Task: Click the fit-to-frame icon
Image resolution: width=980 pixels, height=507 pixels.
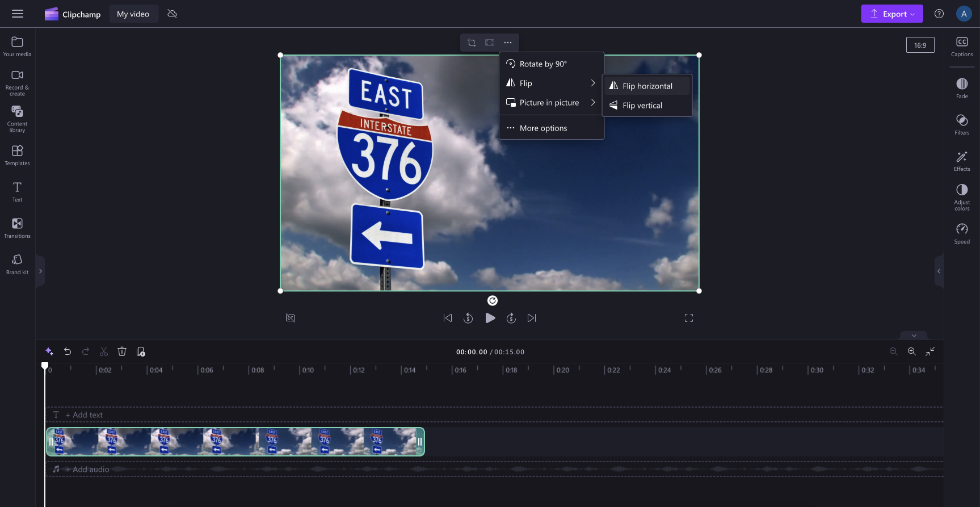Action: 490,43
